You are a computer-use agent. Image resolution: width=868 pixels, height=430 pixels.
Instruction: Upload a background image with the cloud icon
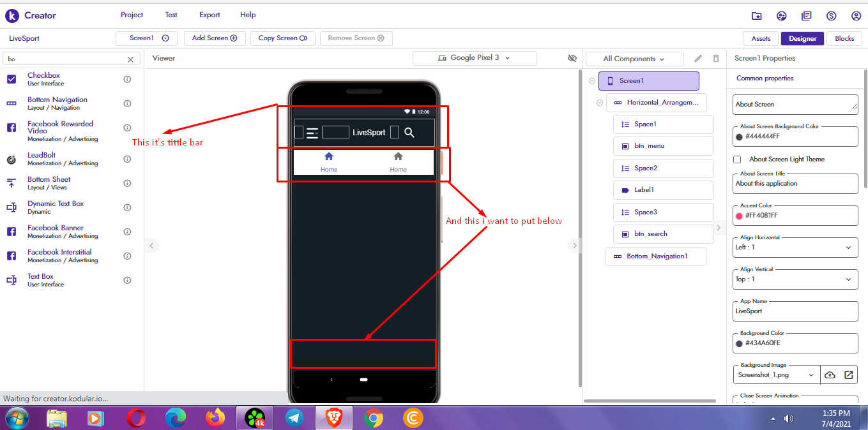pyautogui.click(x=830, y=374)
